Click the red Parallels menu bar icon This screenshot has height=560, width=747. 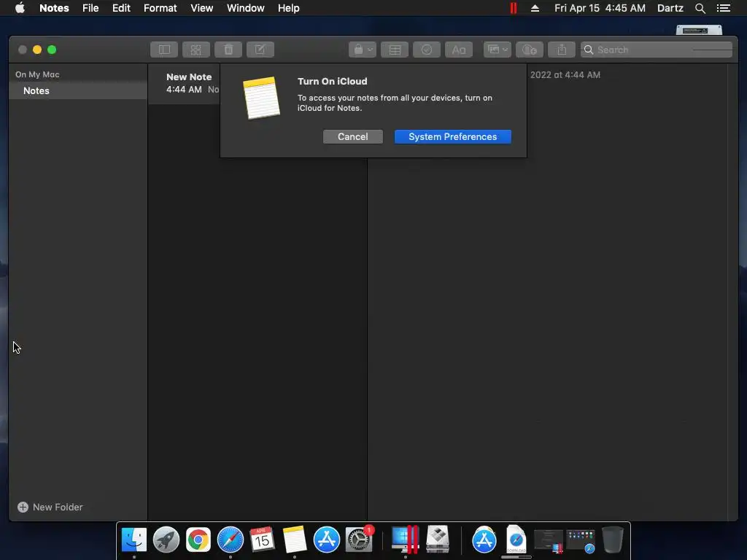[513, 8]
